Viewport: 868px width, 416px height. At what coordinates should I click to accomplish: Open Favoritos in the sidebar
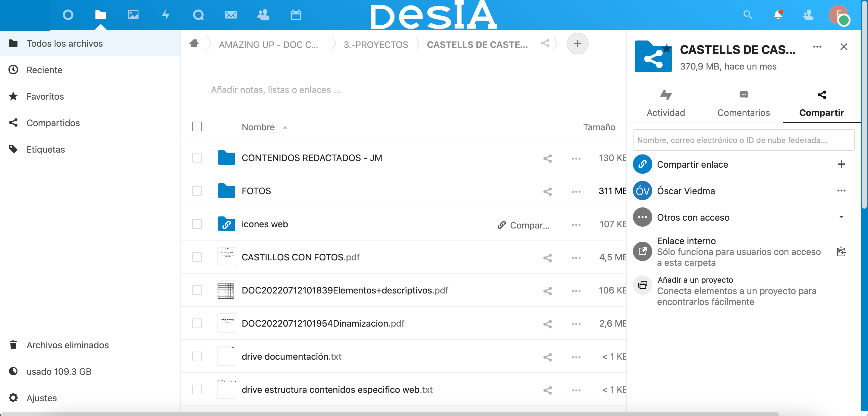click(45, 97)
